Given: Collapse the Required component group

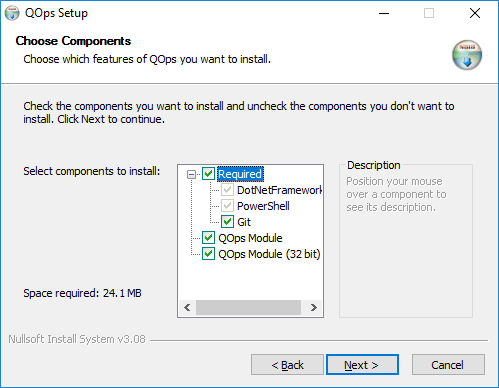Looking at the screenshot, I should [x=191, y=174].
